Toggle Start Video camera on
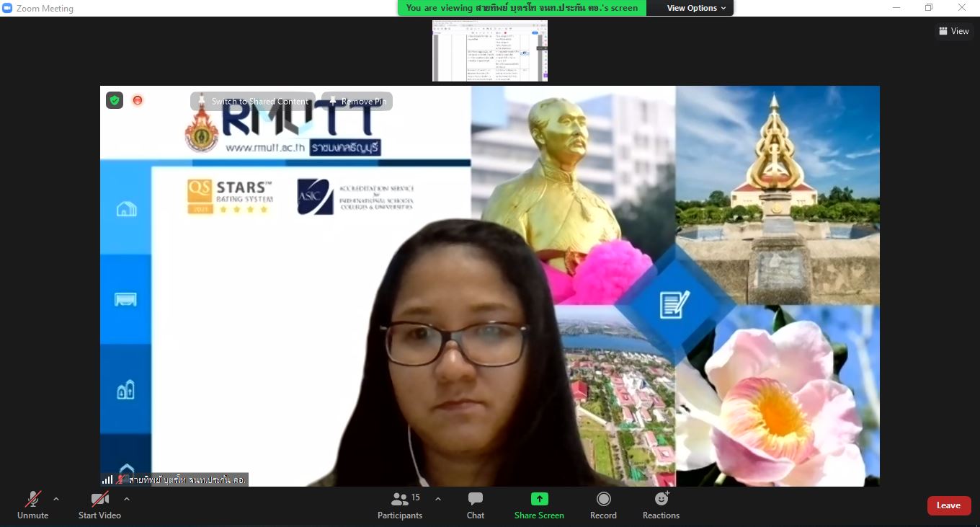Viewport: 980px width, 527px height. [x=99, y=505]
